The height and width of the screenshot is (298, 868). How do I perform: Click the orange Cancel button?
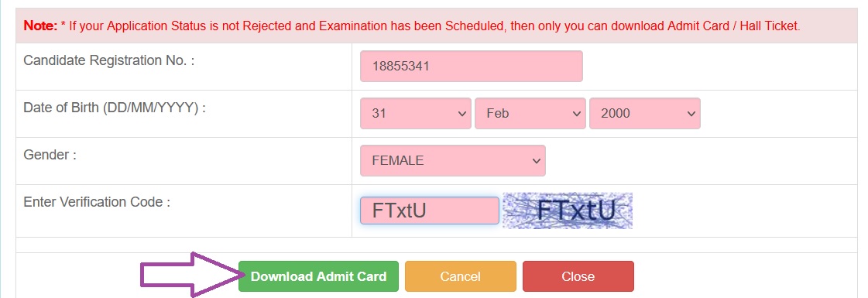pyautogui.click(x=461, y=276)
